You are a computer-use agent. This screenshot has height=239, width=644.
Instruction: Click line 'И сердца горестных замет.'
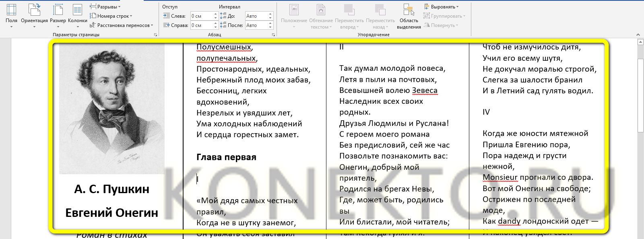coord(248,135)
